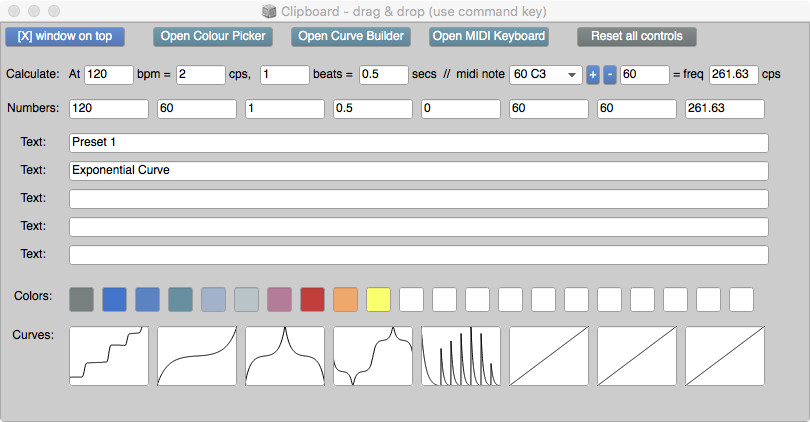The width and height of the screenshot is (810, 422).
Task: Decrease midi note with minus button
Action: click(x=610, y=75)
